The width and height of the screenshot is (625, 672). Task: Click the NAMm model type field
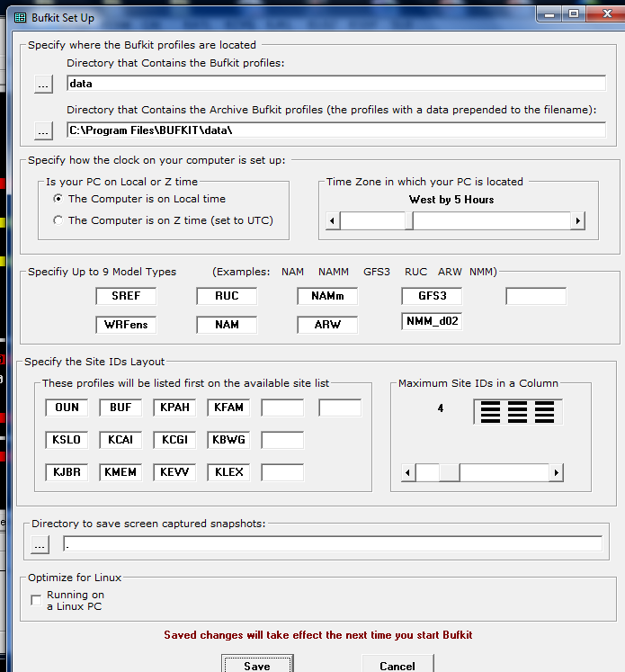[x=327, y=296]
